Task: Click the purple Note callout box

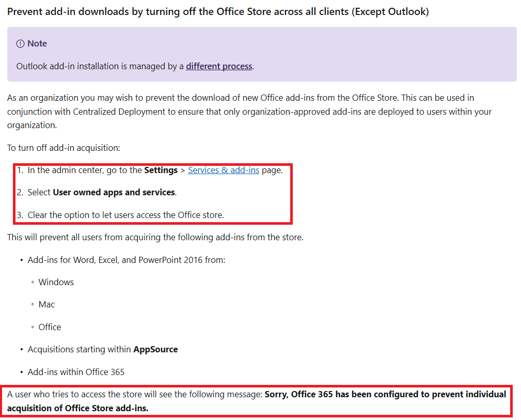Action: 260,55
